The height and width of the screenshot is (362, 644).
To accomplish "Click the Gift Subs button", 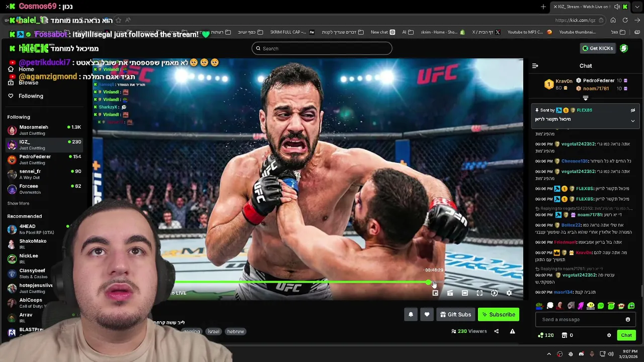I will 455,315.
